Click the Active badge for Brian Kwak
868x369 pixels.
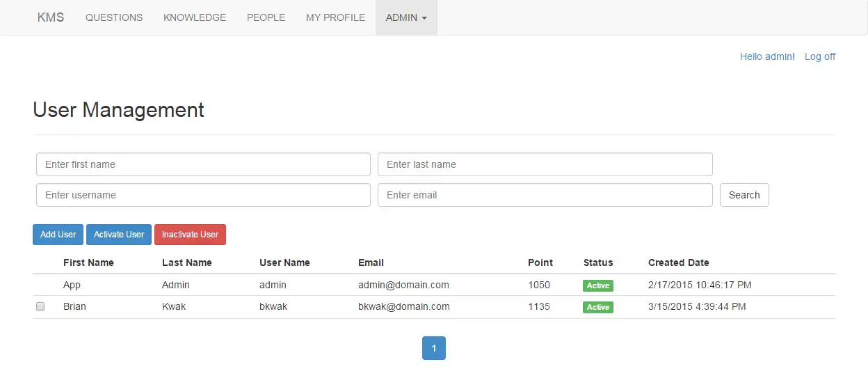(x=598, y=307)
